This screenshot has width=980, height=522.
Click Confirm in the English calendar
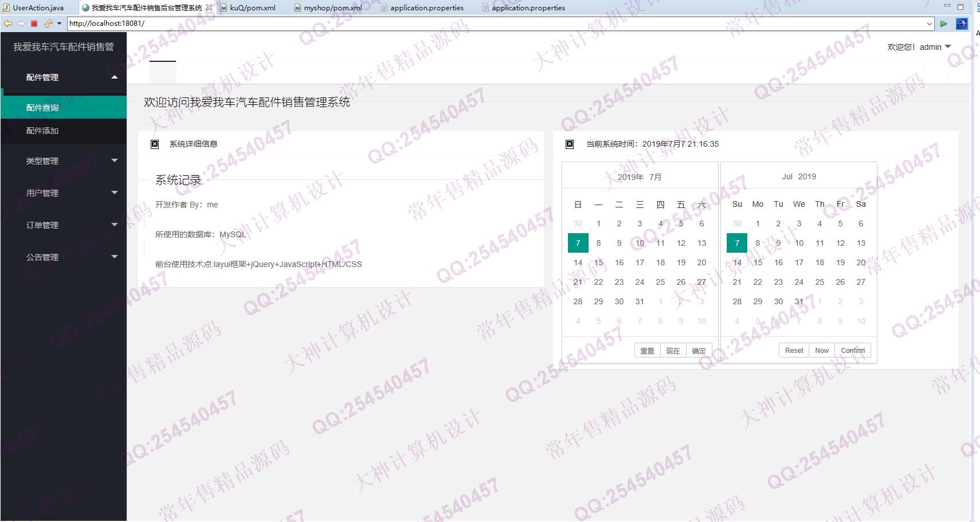853,350
